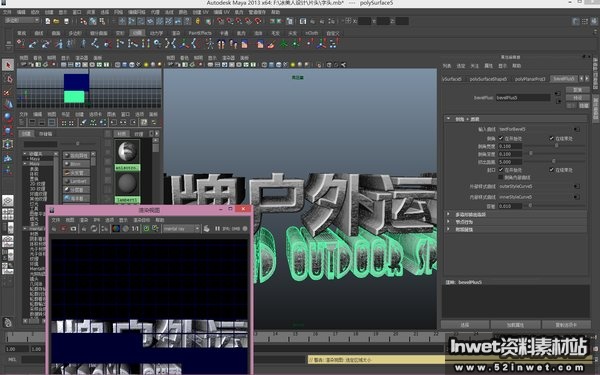Enable the bevel inside curves checkbox
This screenshot has height=375, width=600.
pos(501,178)
